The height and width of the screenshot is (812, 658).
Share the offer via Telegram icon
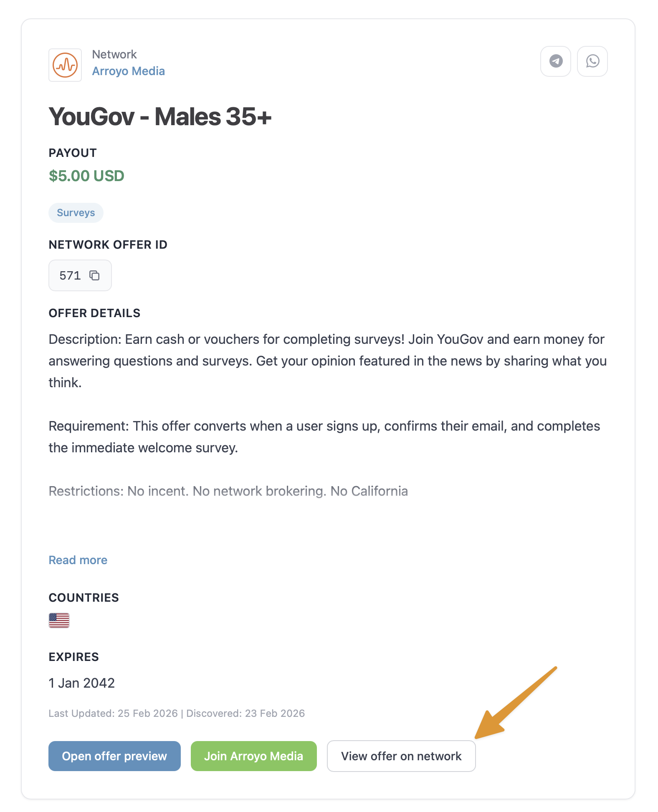click(556, 61)
